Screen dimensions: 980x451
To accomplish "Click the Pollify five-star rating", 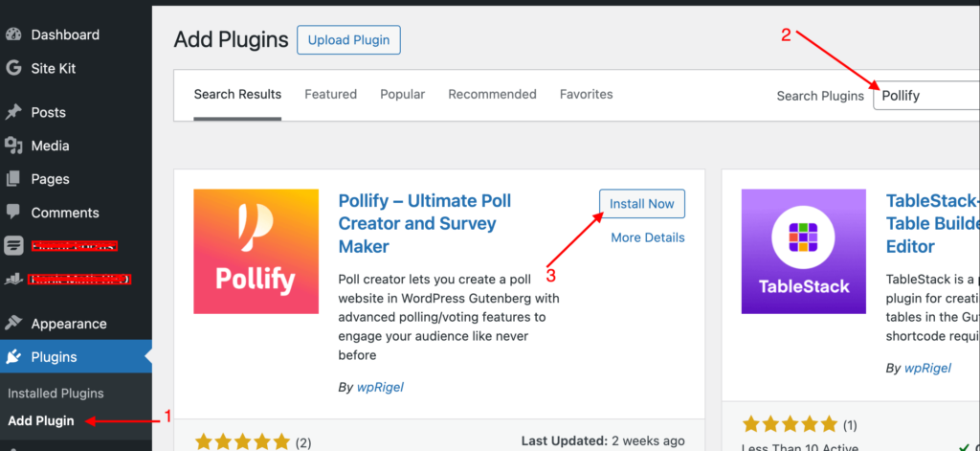I will pos(242,441).
